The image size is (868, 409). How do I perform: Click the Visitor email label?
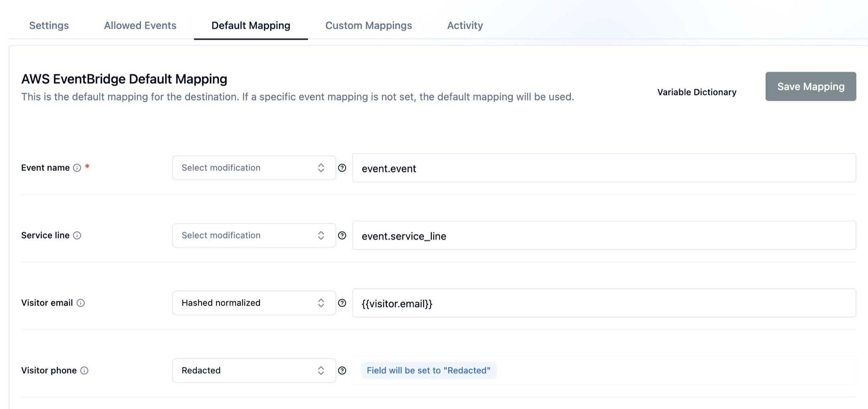pyautogui.click(x=47, y=303)
